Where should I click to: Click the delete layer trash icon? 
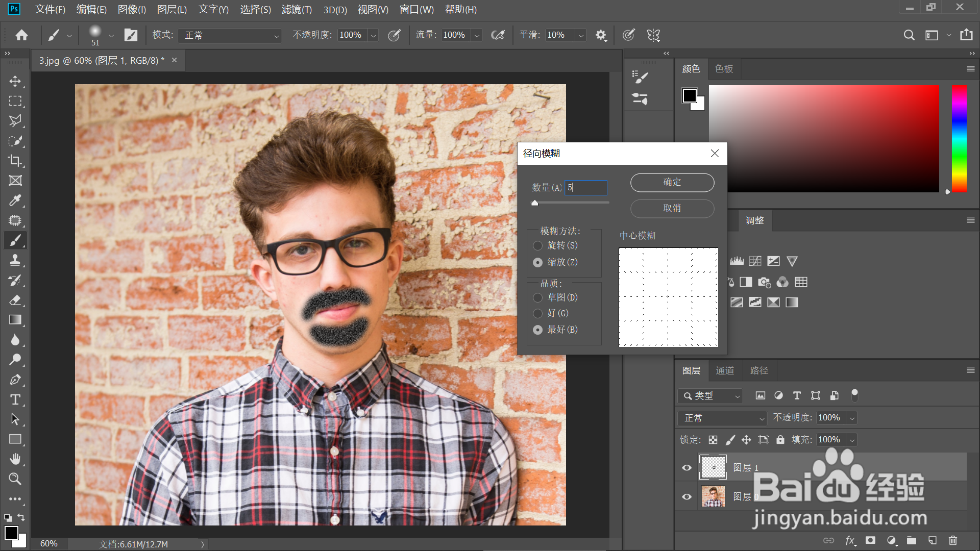pos(952,540)
